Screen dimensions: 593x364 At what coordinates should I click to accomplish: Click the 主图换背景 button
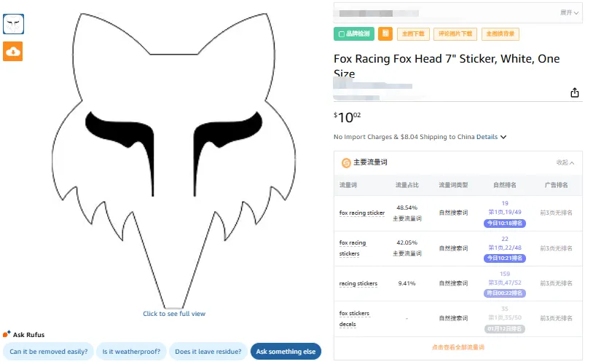click(x=499, y=33)
